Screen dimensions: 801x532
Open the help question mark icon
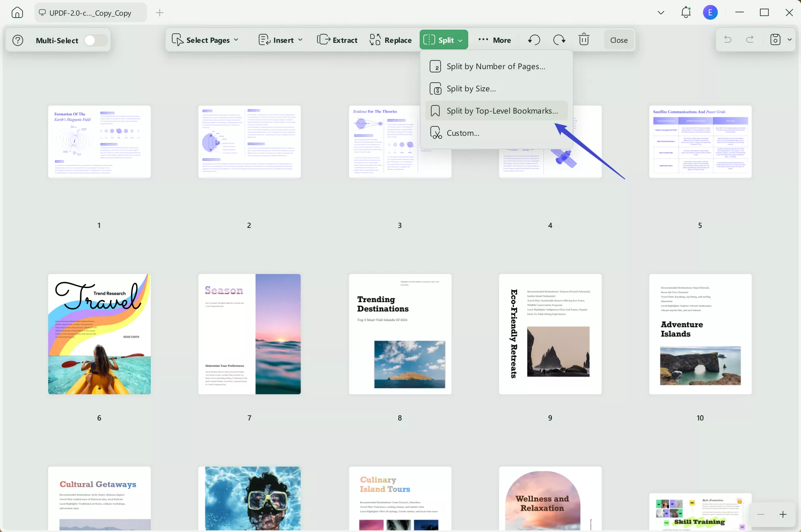17,39
